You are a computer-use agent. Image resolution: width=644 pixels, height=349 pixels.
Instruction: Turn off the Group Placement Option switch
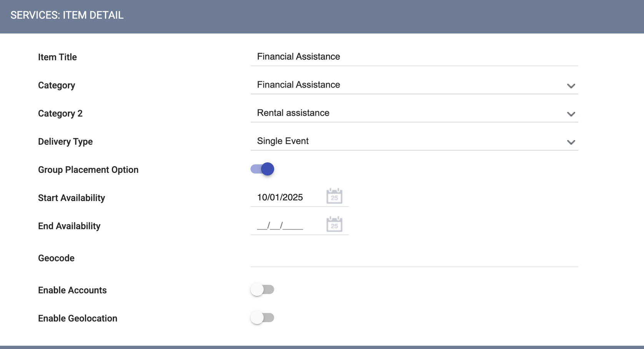click(x=262, y=169)
